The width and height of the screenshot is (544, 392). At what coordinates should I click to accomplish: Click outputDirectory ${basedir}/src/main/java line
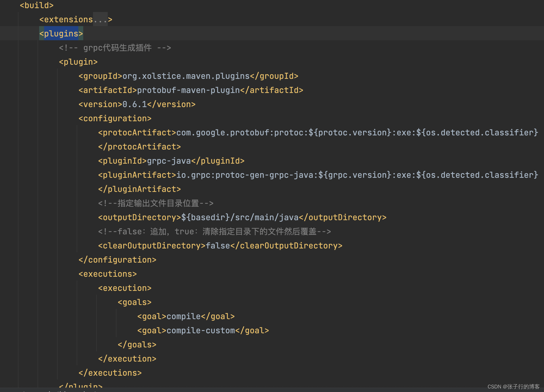click(242, 217)
